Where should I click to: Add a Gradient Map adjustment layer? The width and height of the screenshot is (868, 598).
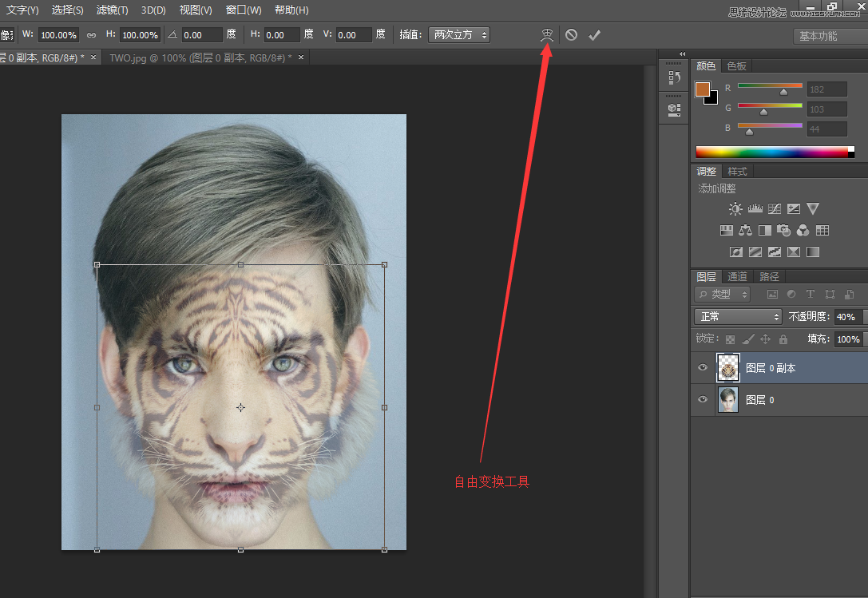pos(813,252)
